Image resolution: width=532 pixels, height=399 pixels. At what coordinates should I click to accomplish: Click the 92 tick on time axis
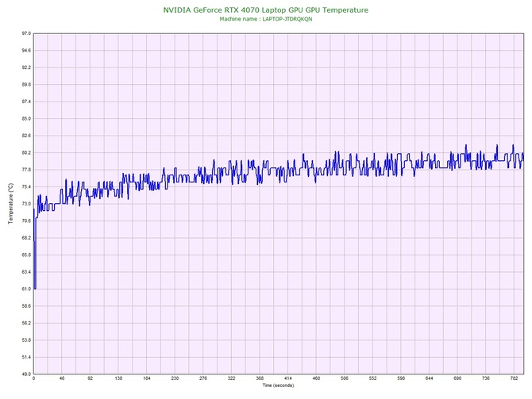(x=90, y=378)
